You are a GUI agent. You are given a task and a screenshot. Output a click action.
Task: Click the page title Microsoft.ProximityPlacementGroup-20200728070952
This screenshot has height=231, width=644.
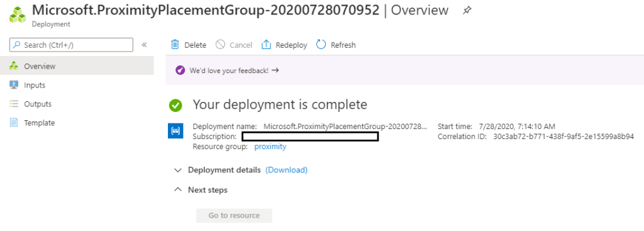(206, 10)
